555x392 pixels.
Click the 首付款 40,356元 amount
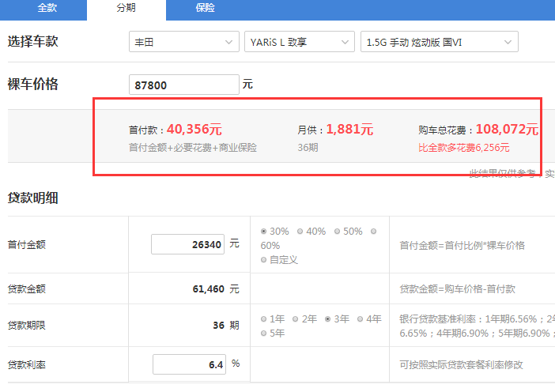click(x=194, y=130)
